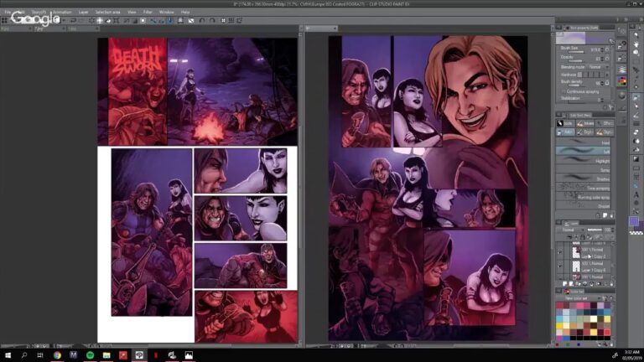Delete sub tool via trash icon below brush list
Image resolution: width=644 pixels, height=362 pixels.
611,215
